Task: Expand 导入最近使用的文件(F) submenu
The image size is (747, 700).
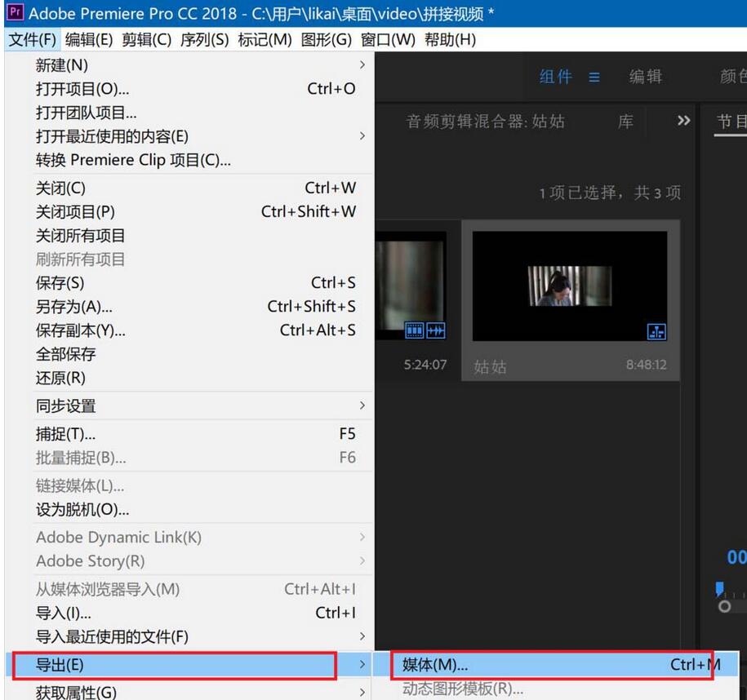Action: [362, 636]
